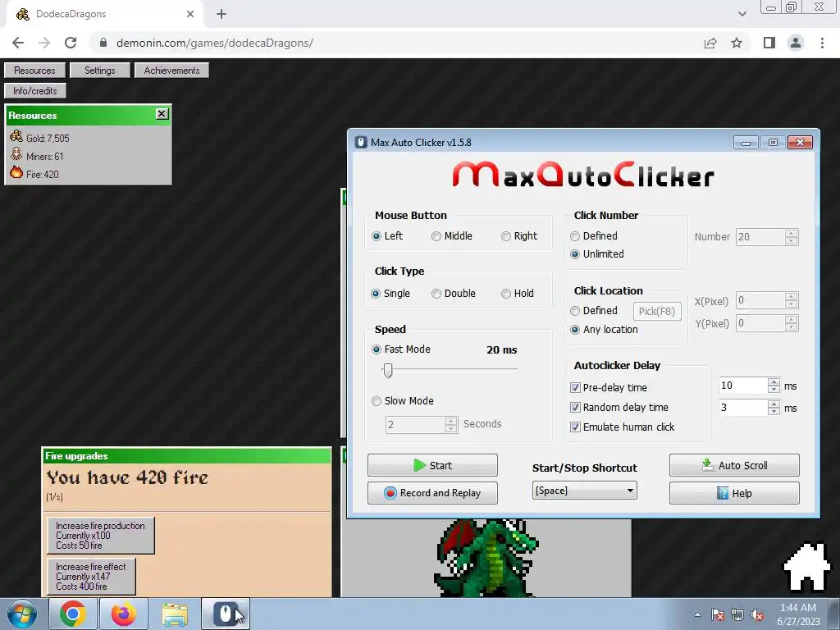Image resolution: width=840 pixels, height=630 pixels.
Task: Open Start/Stop Shortcut dropdown
Action: pyautogui.click(x=584, y=491)
